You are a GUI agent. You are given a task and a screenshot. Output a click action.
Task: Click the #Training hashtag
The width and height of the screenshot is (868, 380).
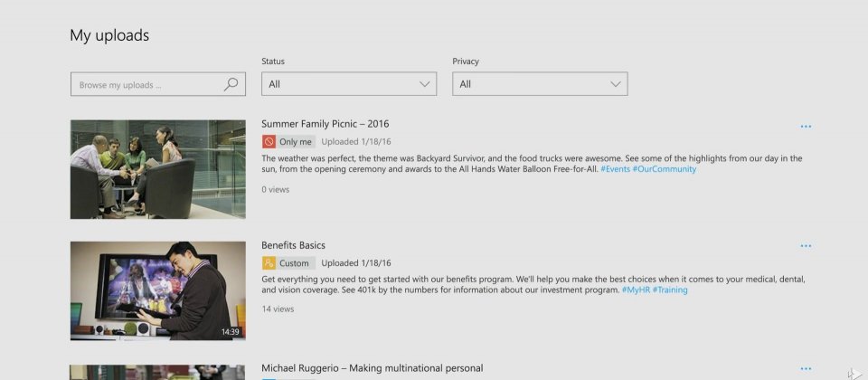670,290
